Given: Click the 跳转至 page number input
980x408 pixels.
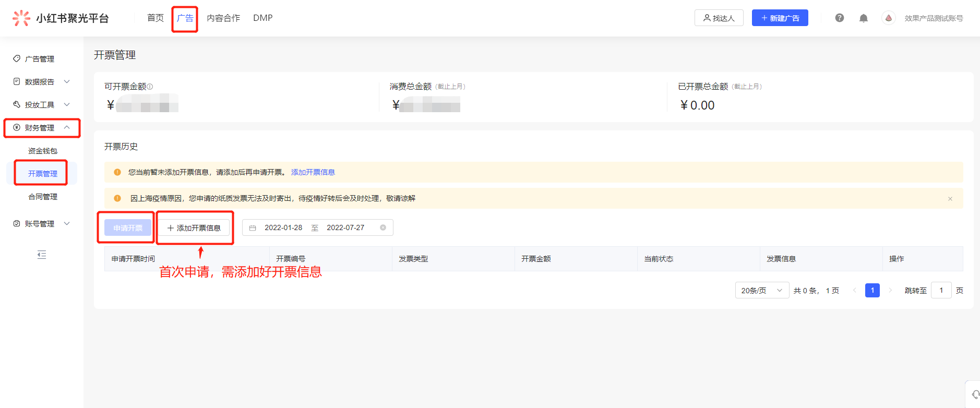Looking at the screenshot, I should (941, 291).
